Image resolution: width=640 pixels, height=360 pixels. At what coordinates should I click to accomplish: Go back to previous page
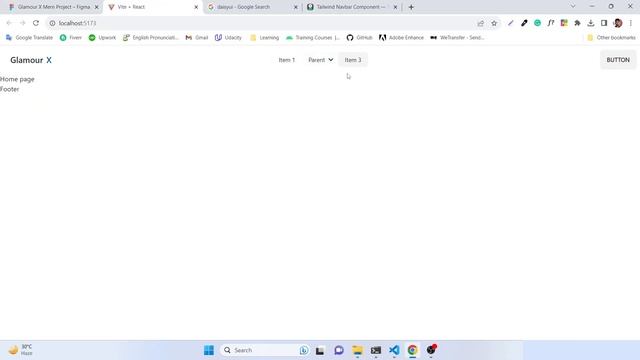click(x=9, y=23)
